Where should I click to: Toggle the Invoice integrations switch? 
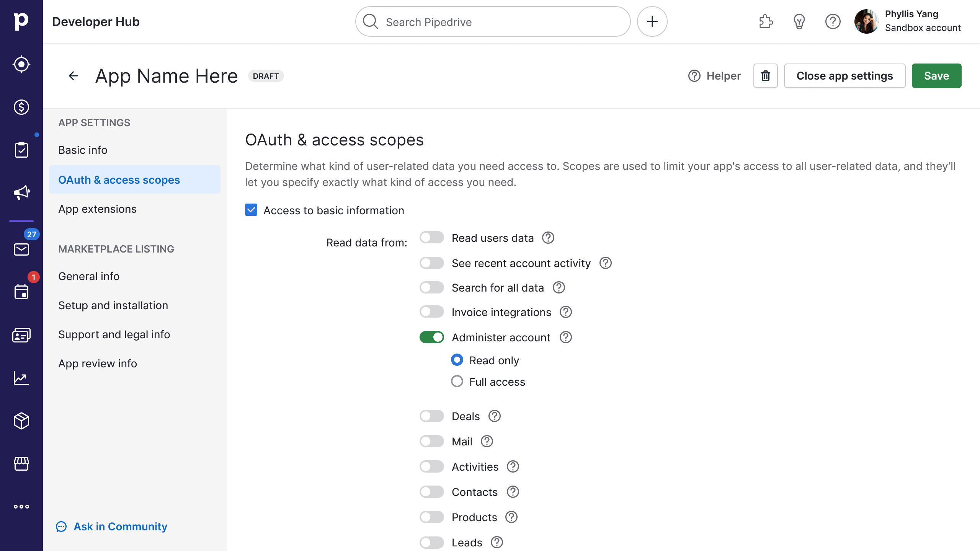click(431, 312)
